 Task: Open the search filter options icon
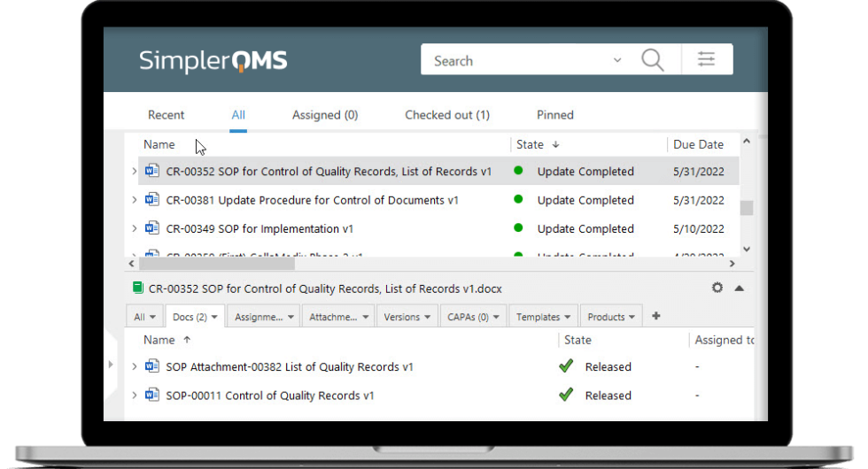pos(706,60)
